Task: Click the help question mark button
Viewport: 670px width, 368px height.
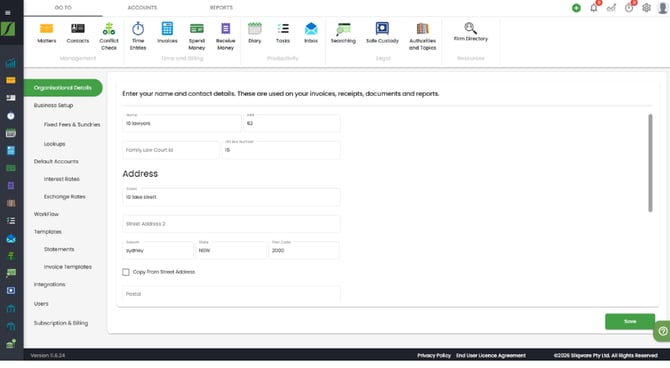Action: (662, 331)
